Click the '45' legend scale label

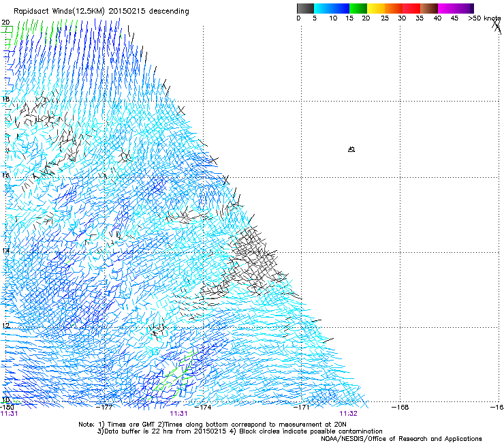[454, 18]
